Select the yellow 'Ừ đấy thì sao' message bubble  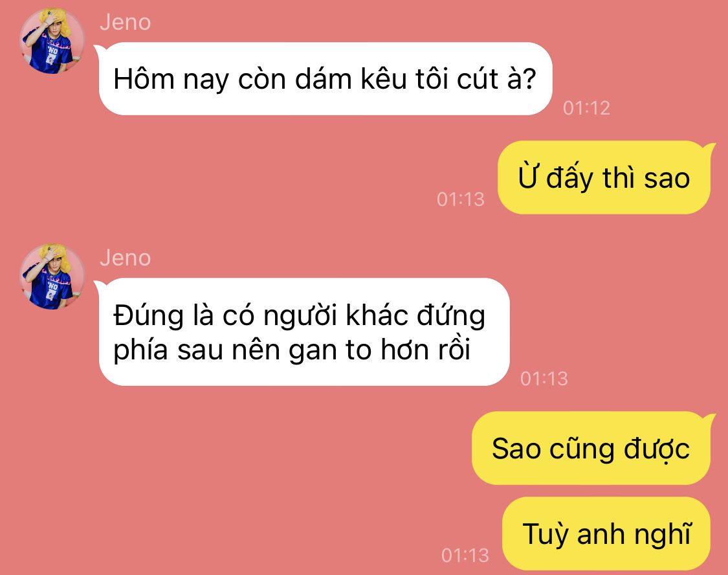click(x=604, y=177)
